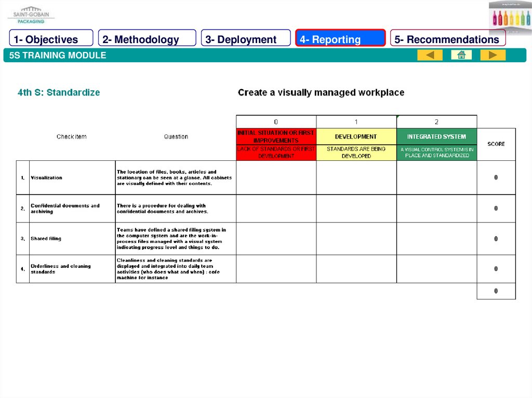This screenshot has width=532, height=398.
Task: Switch to the 2- Methodology tab
Action: coord(147,39)
